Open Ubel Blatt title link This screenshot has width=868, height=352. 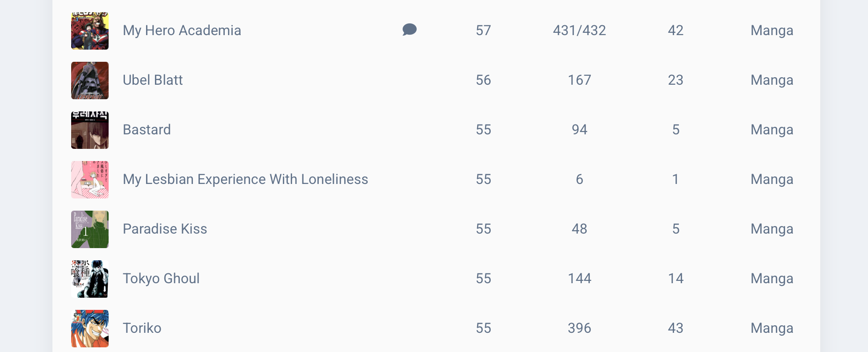click(153, 80)
